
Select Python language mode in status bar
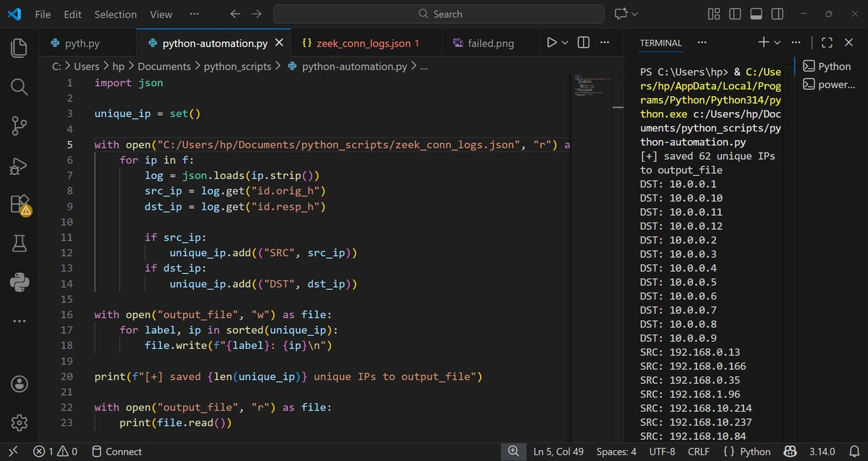point(755,452)
